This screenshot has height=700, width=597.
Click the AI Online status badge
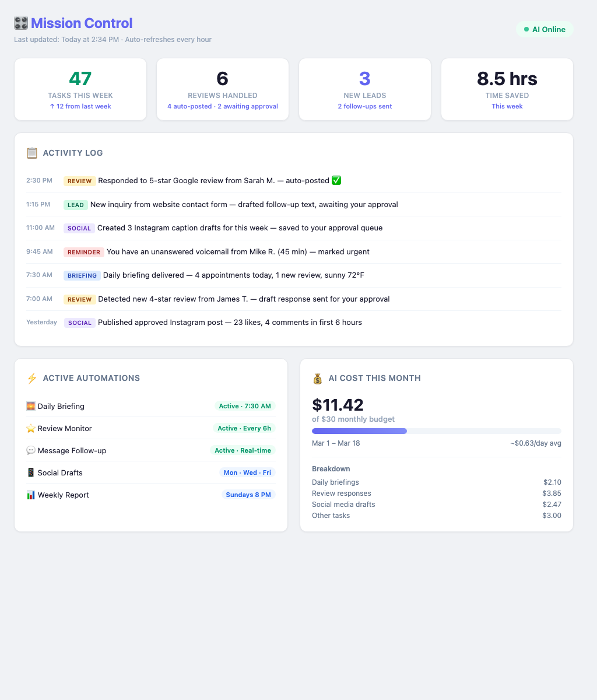pos(545,29)
